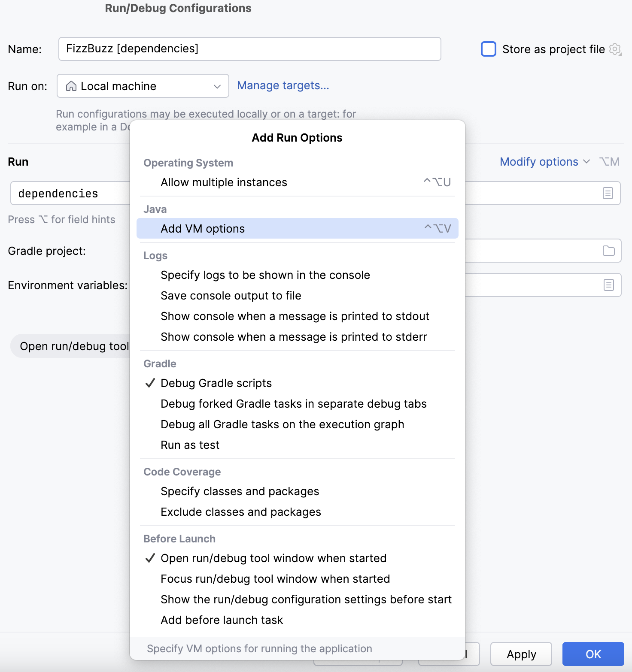632x672 pixels.
Task: Expand the dependencies run field via its editor icon
Action: click(608, 193)
